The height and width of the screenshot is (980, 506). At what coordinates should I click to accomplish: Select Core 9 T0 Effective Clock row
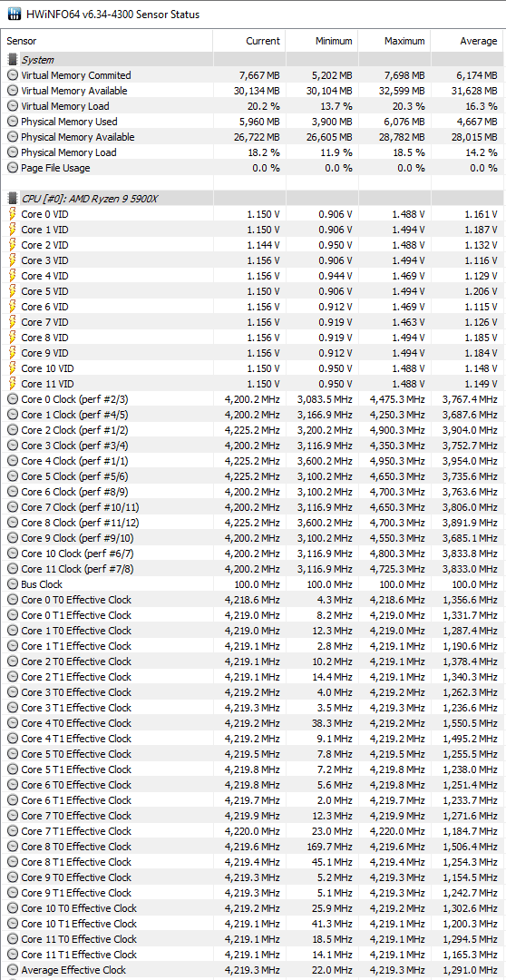253,877
